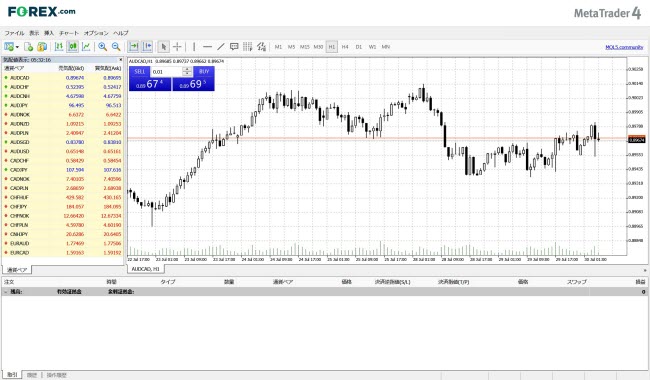Set timeframe to M5
The height and width of the screenshot is (380, 650).
[291, 47]
